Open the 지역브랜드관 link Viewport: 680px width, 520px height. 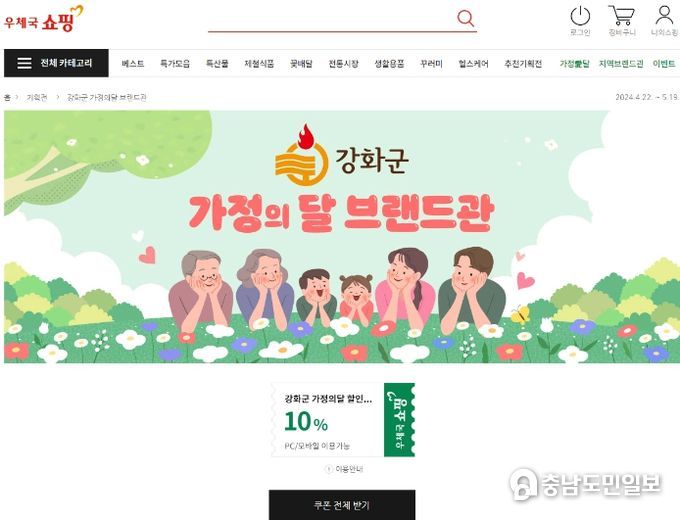621,64
